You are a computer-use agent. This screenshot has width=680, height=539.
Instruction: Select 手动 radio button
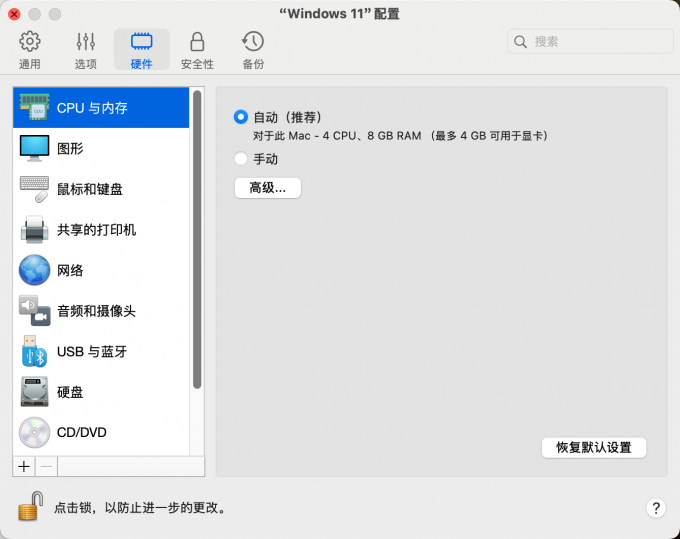[241, 158]
